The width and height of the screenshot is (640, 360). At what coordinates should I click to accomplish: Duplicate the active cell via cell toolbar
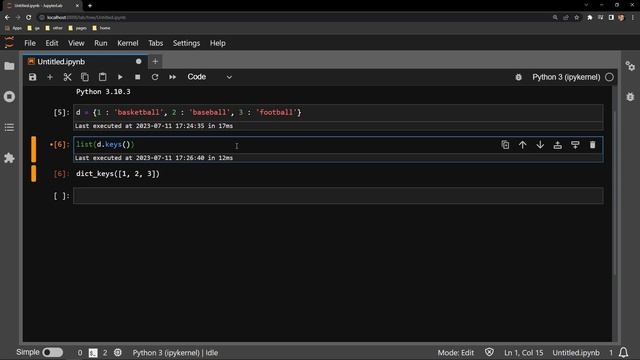pyautogui.click(x=505, y=145)
